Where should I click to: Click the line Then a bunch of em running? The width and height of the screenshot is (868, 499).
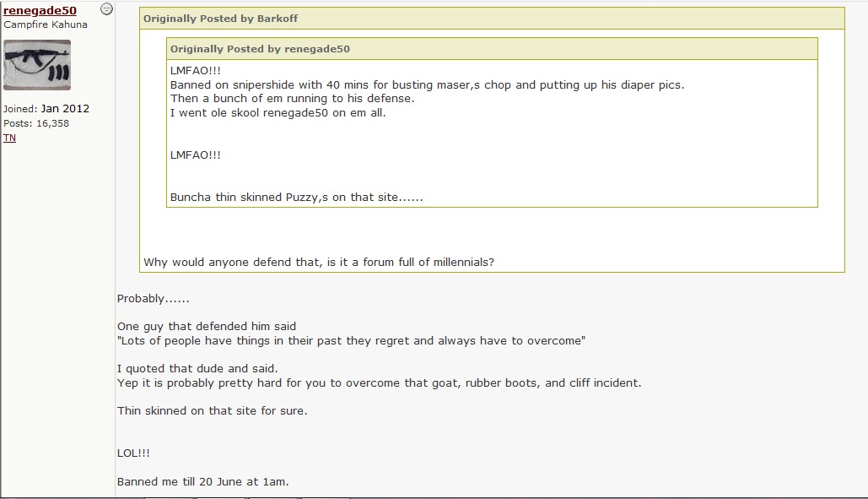[x=292, y=99]
